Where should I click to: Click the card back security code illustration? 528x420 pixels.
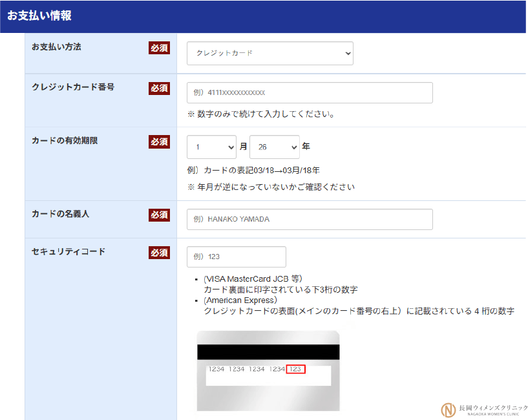[268, 371]
